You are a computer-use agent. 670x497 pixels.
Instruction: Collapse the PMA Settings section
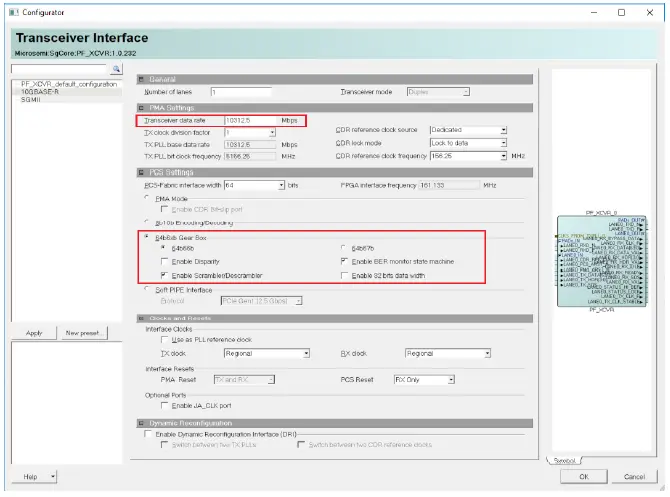[x=141, y=108]
